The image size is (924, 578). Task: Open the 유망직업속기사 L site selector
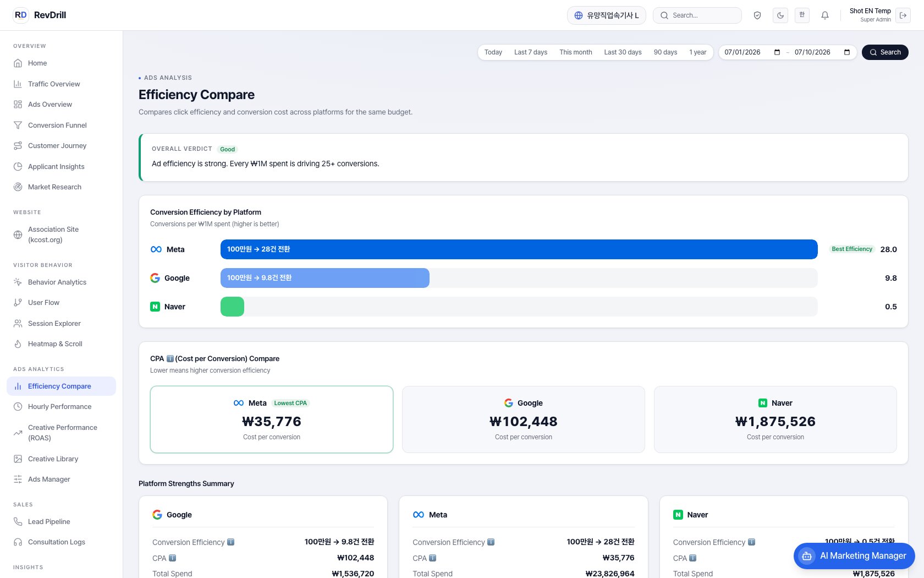tap(607, 15)
